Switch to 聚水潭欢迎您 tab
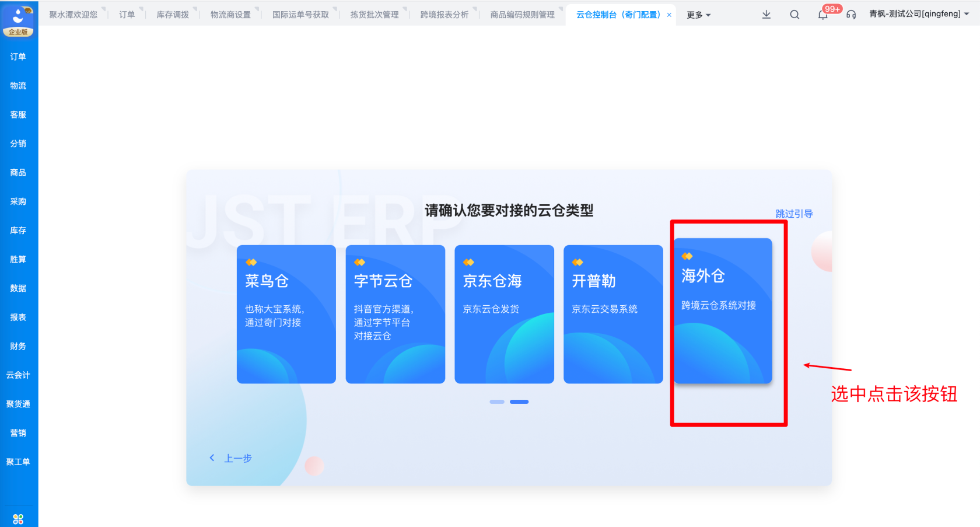This screenshot has height=527, width=980. [x=73, y=15]
